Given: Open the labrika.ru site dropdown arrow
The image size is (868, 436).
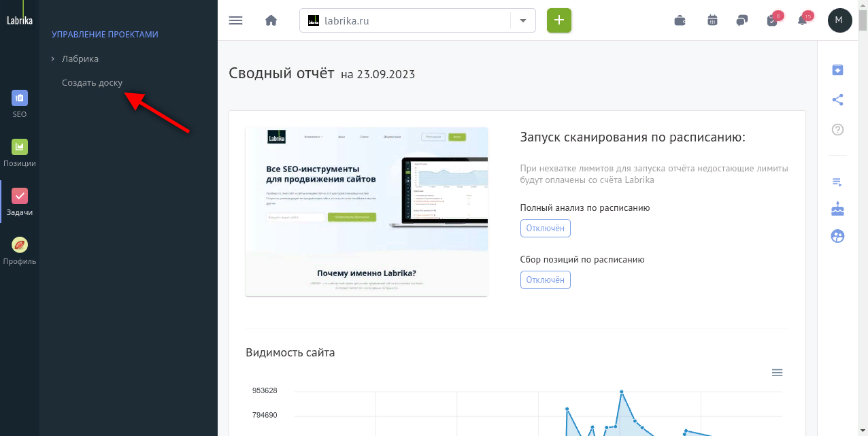Looking at the screenshot, I should pos(523,20).
